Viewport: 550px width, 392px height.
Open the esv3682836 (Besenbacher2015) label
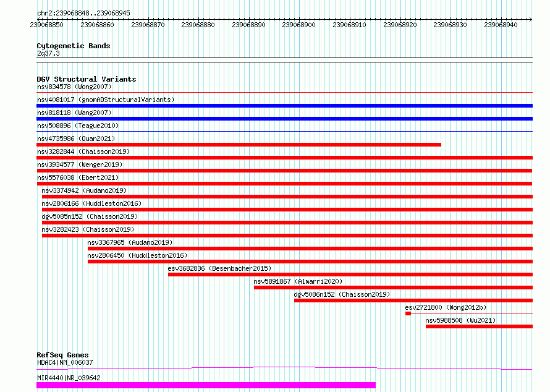[219, 268]
